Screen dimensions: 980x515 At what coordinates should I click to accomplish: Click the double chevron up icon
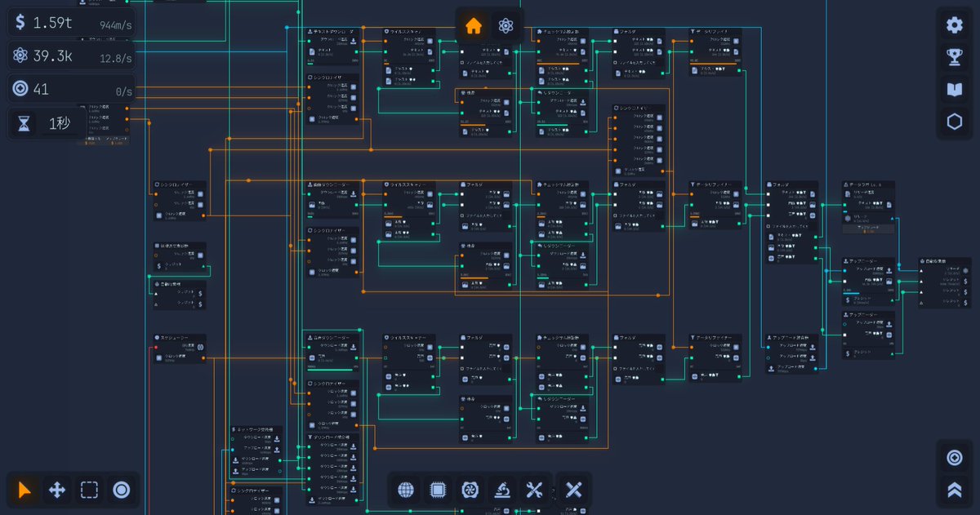[x=954, y=490]
